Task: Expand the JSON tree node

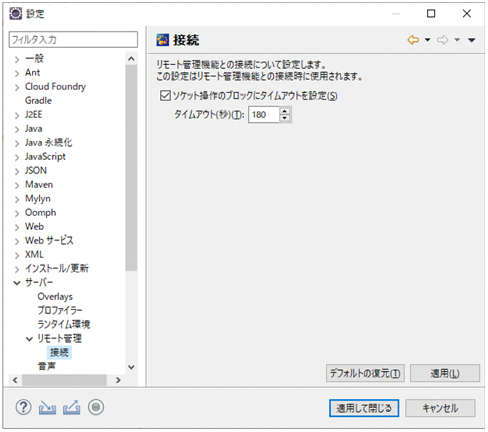Action: point(17,171)
